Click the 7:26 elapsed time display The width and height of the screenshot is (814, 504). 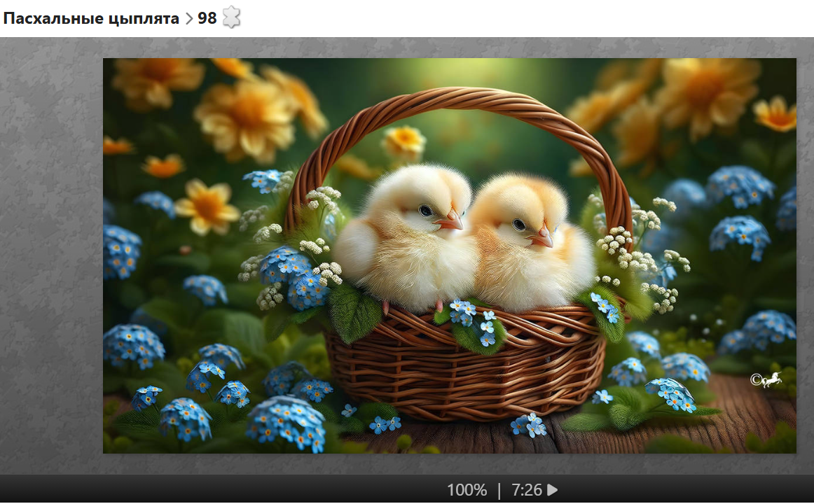coord(527,490)
